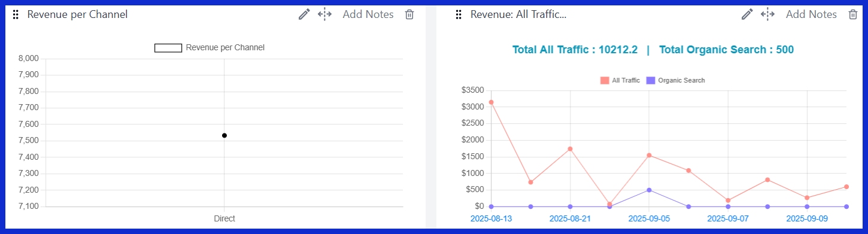This screenshot has width=868, height=234.
Task: Click the All Traffic point at 2025-08-21
Action: click(x=570, y=149)
